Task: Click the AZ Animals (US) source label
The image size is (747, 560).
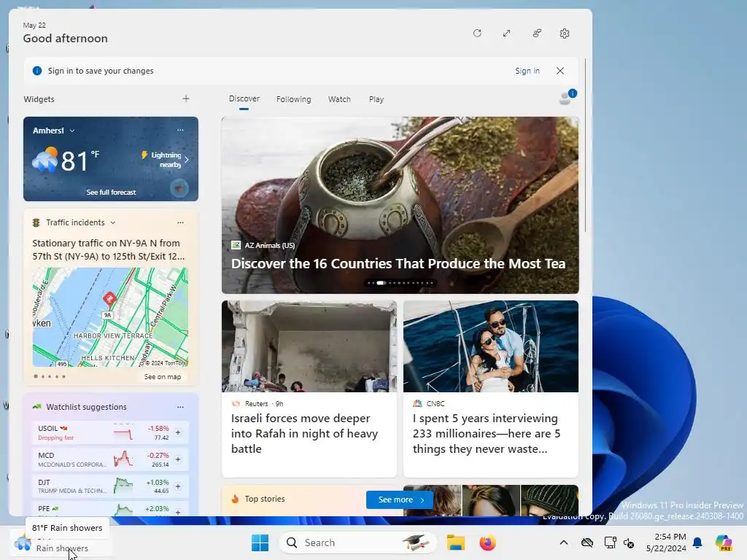Action: click(x=270, y=245)
